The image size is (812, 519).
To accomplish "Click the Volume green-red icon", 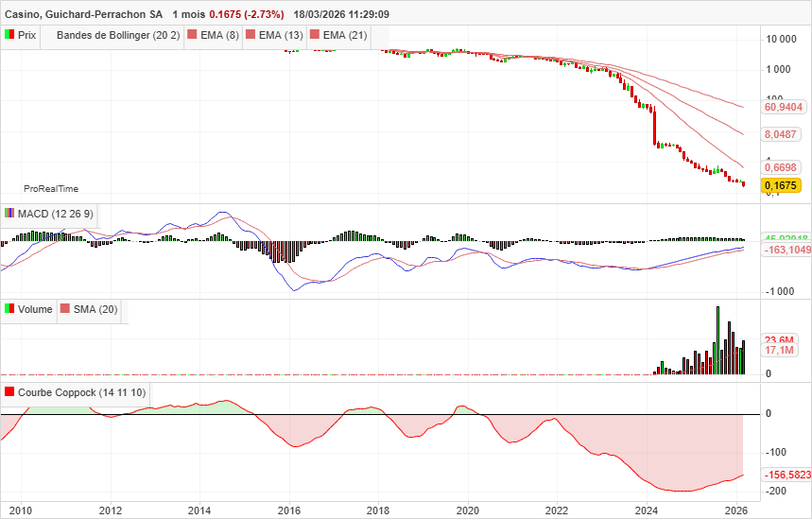I will [x=9, y=309].
